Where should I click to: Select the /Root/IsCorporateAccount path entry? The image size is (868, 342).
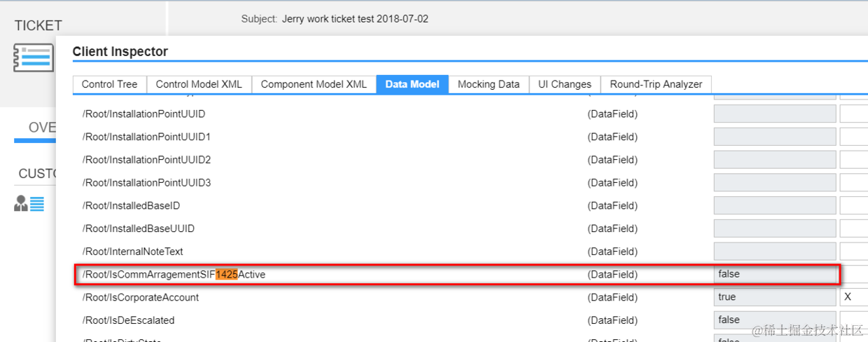(x=141, y=297)
